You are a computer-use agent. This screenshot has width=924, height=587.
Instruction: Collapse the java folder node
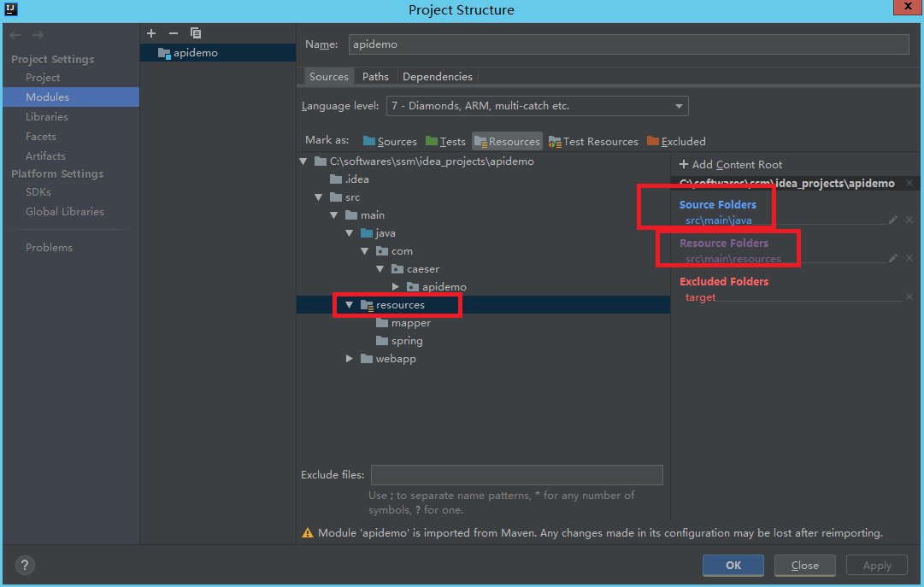tap(350, 233)
